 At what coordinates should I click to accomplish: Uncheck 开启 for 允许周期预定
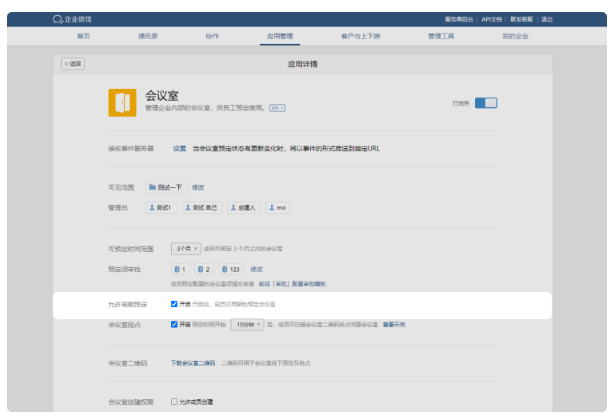click(174, 303)
